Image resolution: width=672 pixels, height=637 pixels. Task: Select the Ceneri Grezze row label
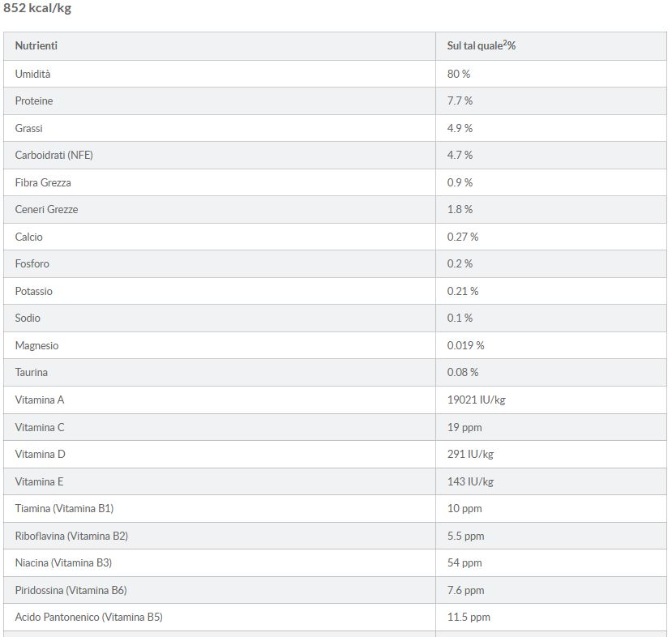pos(46,210)
